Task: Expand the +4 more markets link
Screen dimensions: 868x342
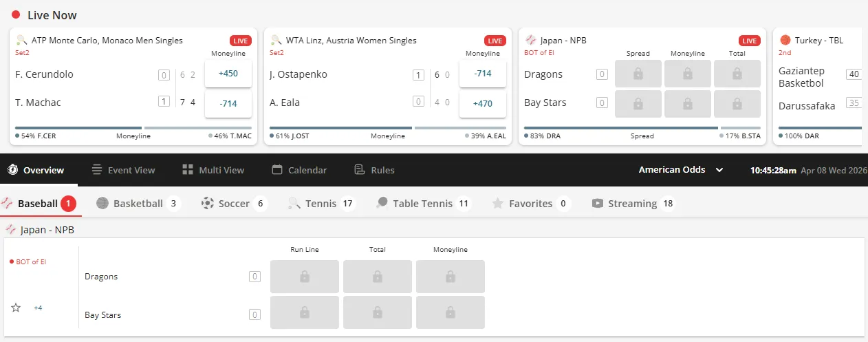Action: (x=38, y=308)
